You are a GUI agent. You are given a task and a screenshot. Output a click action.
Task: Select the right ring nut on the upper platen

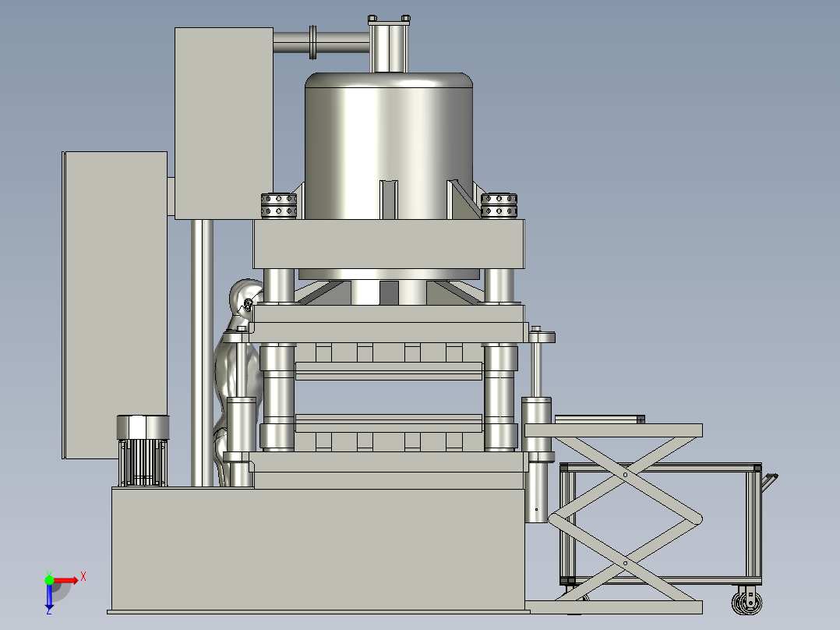[x=499, y=206]
